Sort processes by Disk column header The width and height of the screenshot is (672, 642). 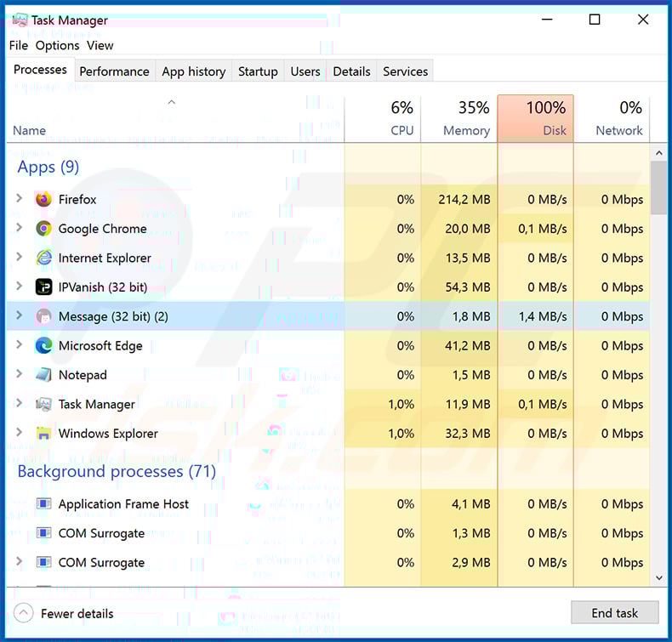coord(535,119)
